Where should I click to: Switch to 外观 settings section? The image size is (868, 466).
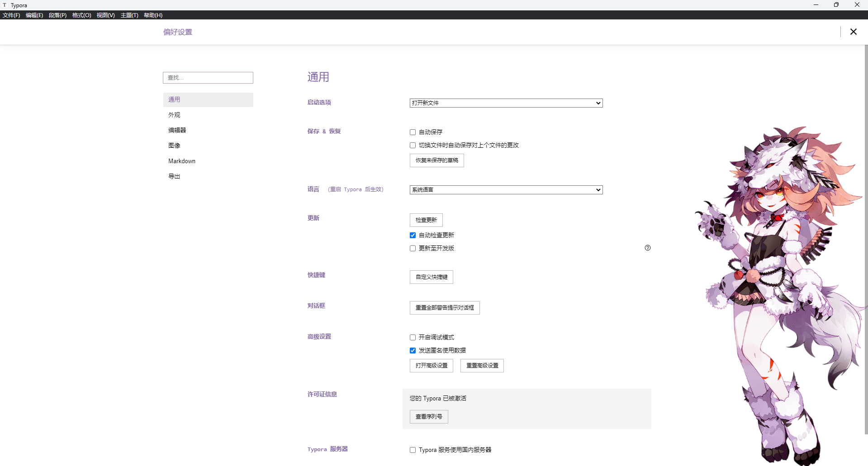click(174, 115)
